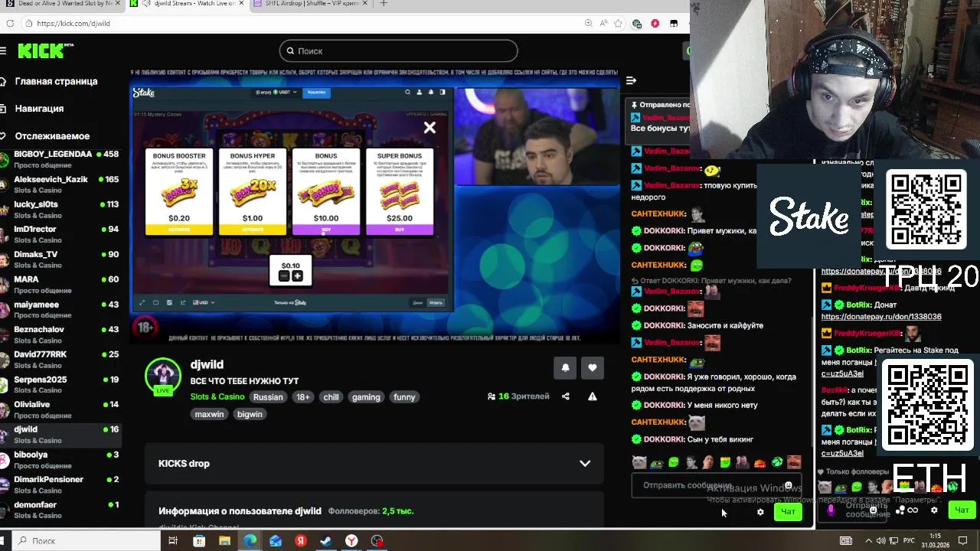
Task: Select the Демо mode in the game bar
Action: click(417, 302)
